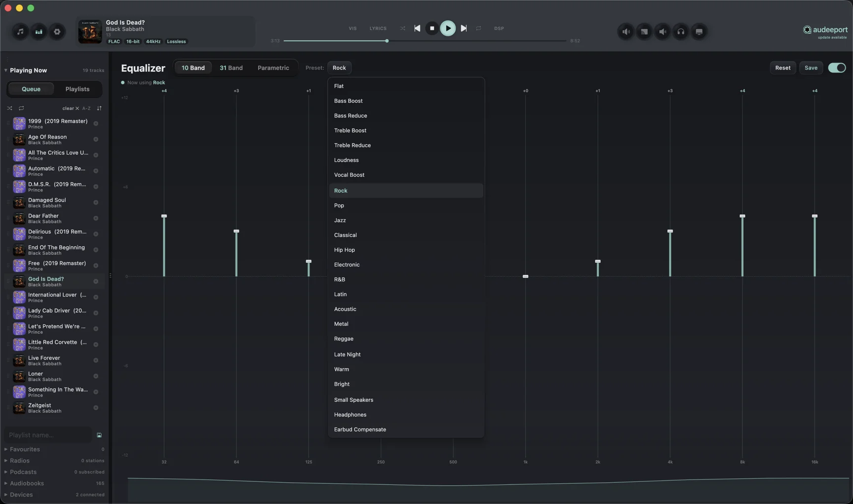853x504 pixels.
Task: Click the playback progress slider handle
Action: 387,41
